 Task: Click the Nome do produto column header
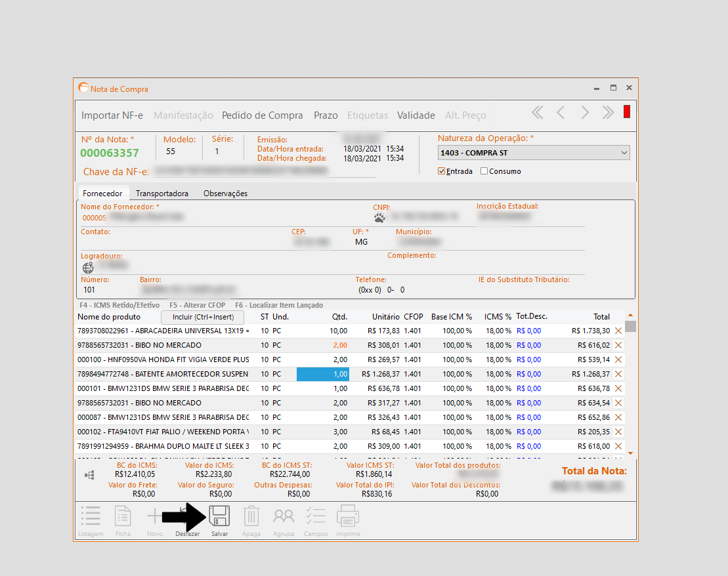pos(109,317)
